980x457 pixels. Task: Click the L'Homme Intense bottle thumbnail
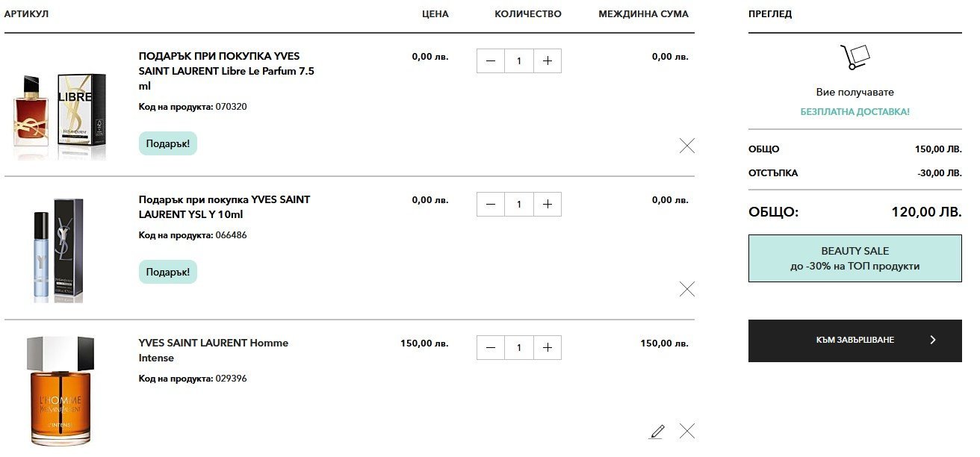pyautogui.click(x=60, y=391)
